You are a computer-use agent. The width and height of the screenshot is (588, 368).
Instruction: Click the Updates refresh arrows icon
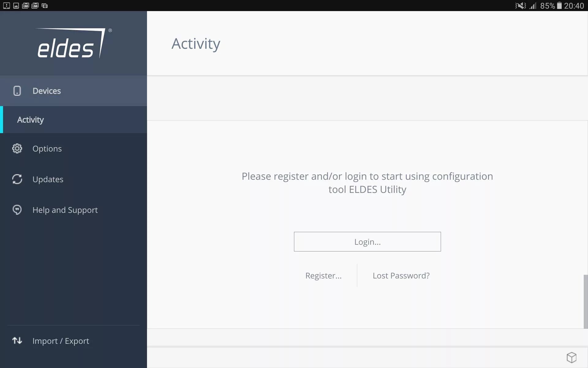point(17,179)
